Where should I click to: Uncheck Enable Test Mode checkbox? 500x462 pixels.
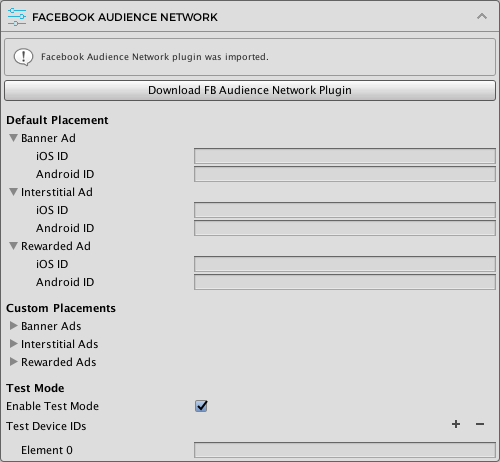tap(201, 406)
